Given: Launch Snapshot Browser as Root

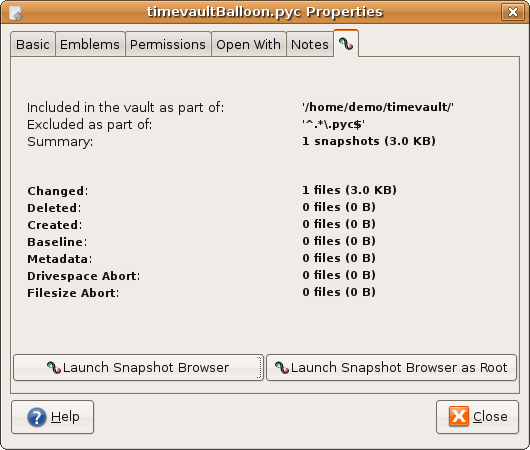Looking at the screenshot, I should tap(391, 368).
